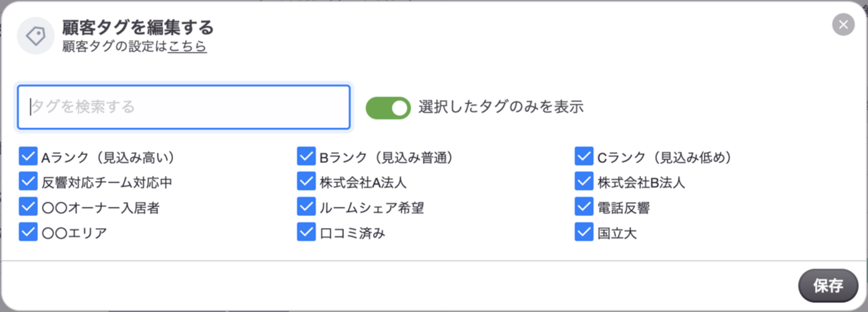Click the 選択したタグのみを表示 label text

tap(501, 107)
